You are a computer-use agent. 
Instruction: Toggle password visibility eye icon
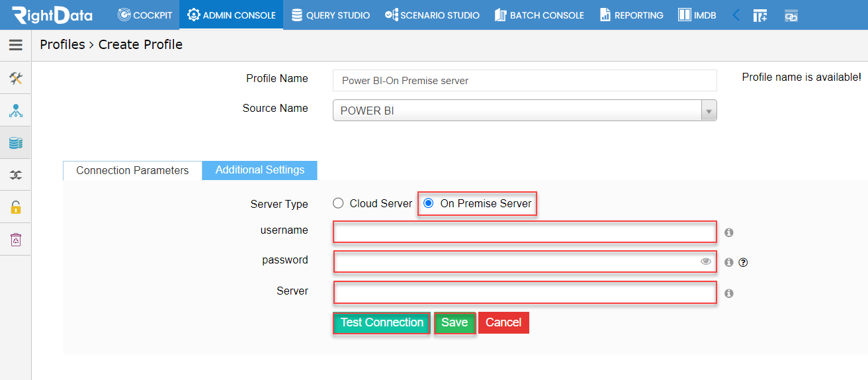[706, 261]
